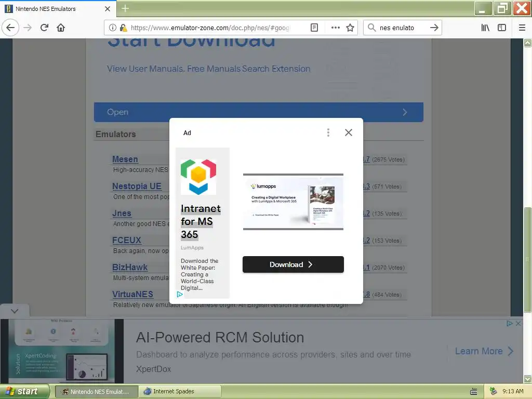
Task: Click the on-screen keyboard tray icon
Action: point(474,392)
